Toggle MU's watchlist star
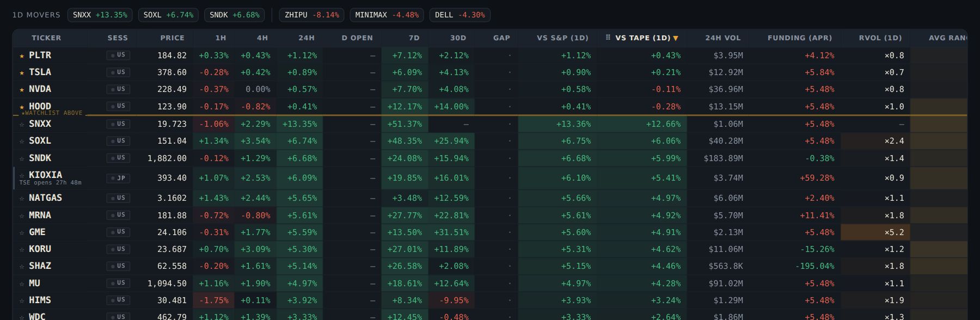 [22, 284]
